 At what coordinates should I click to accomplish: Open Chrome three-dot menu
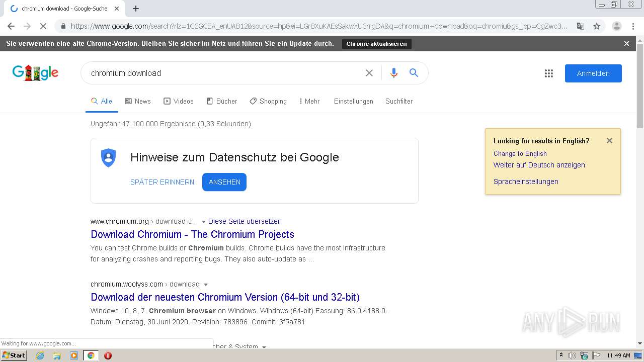click(x=632, y=26)
